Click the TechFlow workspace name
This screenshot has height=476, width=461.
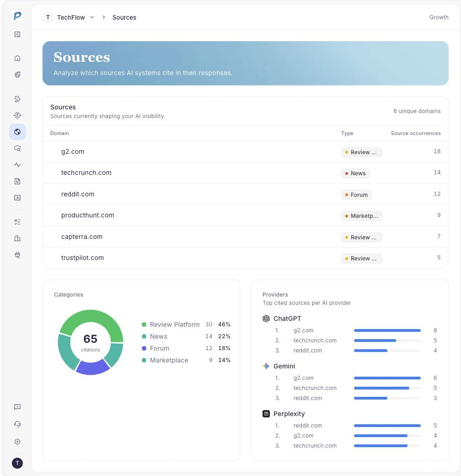71,17
